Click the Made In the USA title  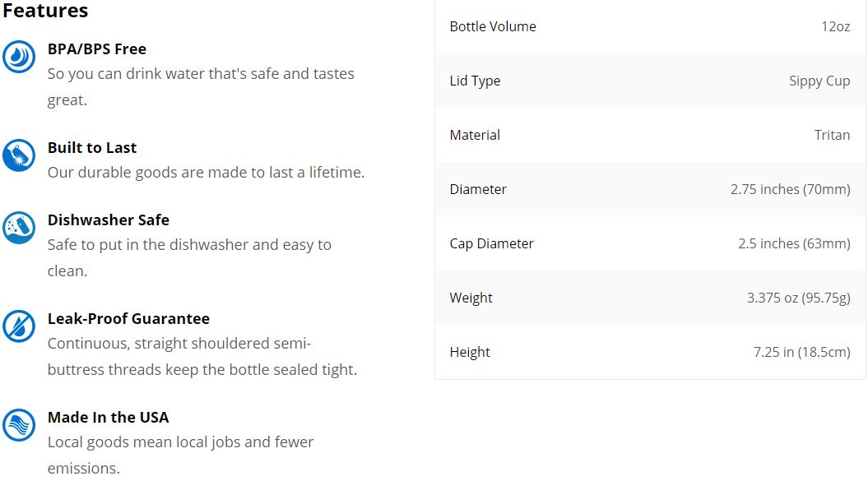coord(108,418)
